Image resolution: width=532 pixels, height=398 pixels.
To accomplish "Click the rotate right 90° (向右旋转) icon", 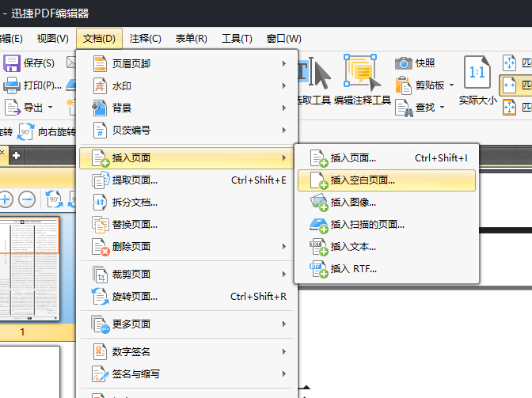I will click(x=26, y=132).
